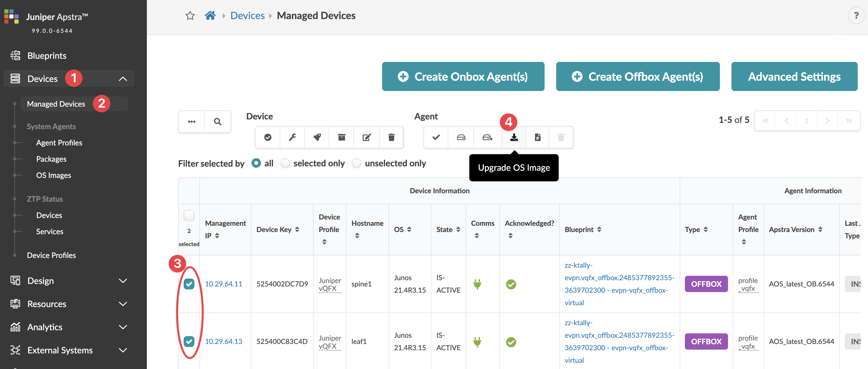Click the device wrench icon

[x=292, y=137]
